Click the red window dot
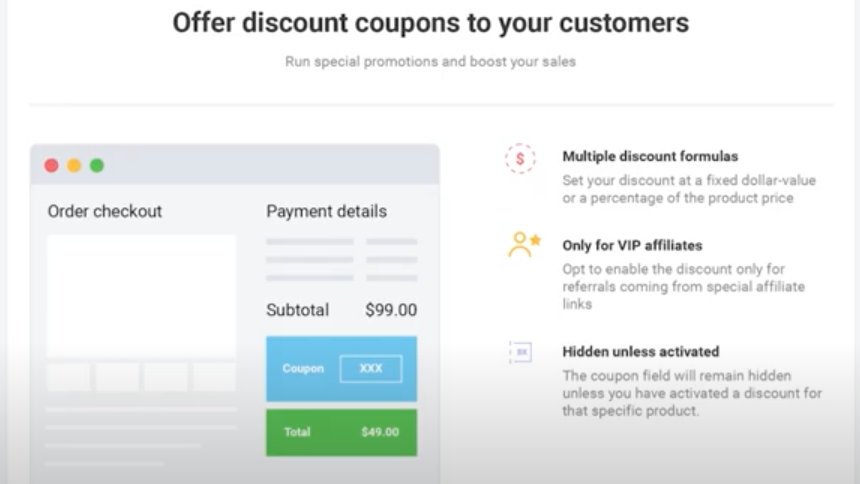Screen dimensions: 860x484 (51, 165)
